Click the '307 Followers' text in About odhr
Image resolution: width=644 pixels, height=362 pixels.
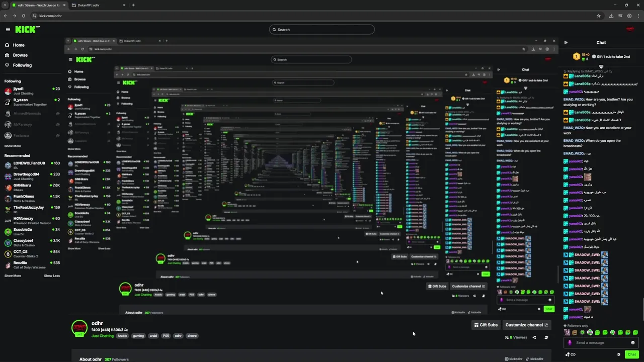pos(116,359)
